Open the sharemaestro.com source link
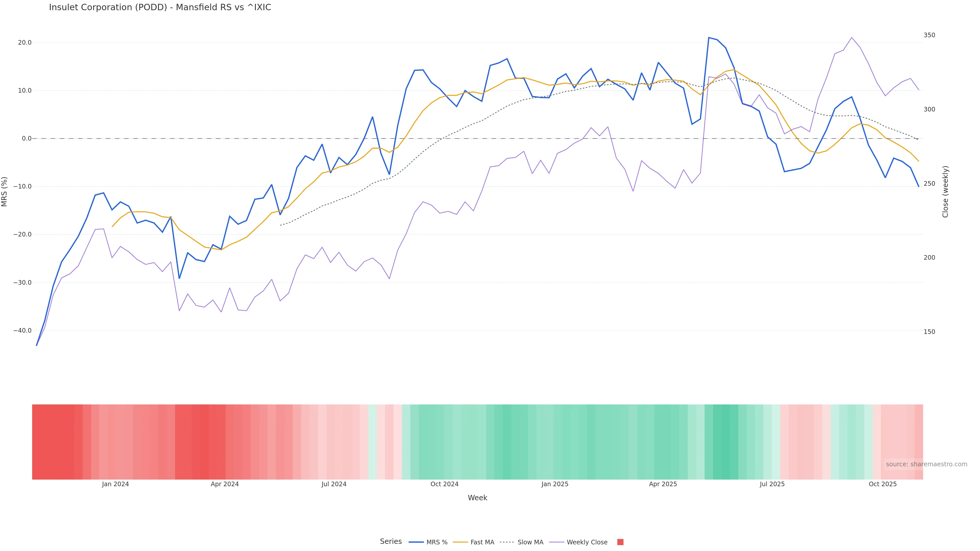Viewport: 980px width, 551px height. click(926, 464)
